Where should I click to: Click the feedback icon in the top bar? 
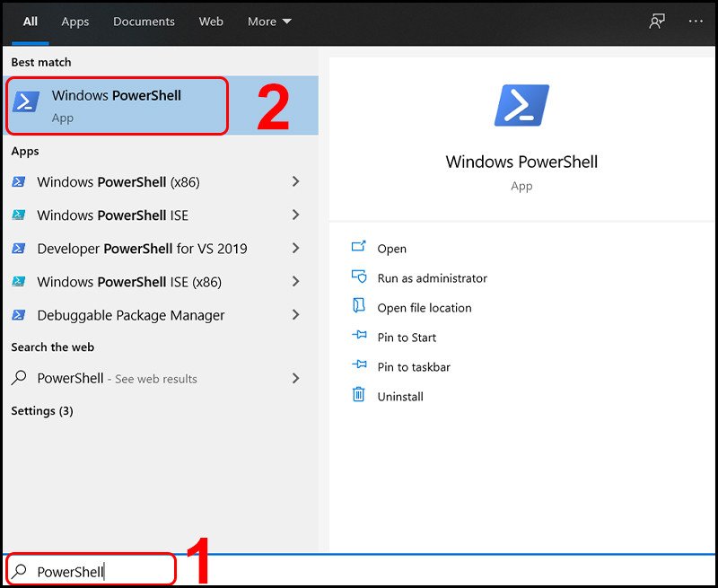pyautogui.click(x=656, y=22)
